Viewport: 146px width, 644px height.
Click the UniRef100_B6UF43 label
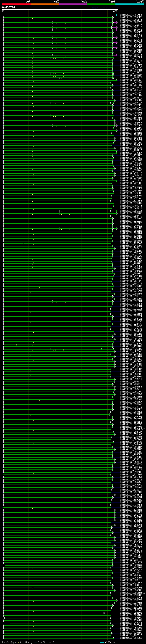[131, 30]
